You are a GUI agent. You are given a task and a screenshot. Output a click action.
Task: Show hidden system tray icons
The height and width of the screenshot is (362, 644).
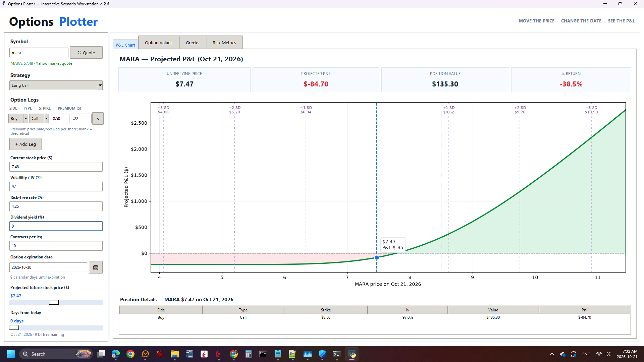pyautogui.click(x=552, y=354)
